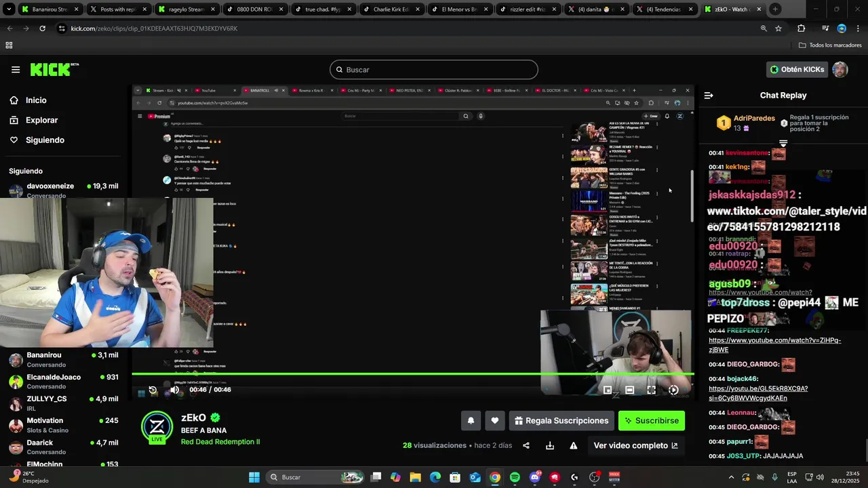
Task: Show hidden system tray icons
Action: (x=731, y=477)
